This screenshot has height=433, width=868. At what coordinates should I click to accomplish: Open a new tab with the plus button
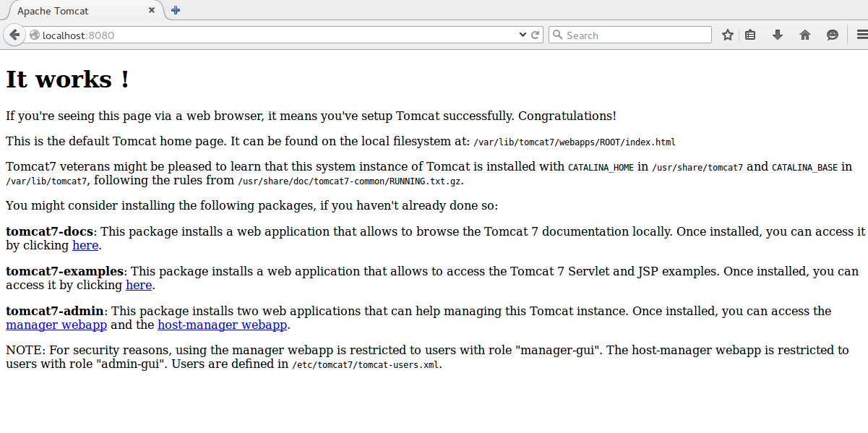pos(176,10)
